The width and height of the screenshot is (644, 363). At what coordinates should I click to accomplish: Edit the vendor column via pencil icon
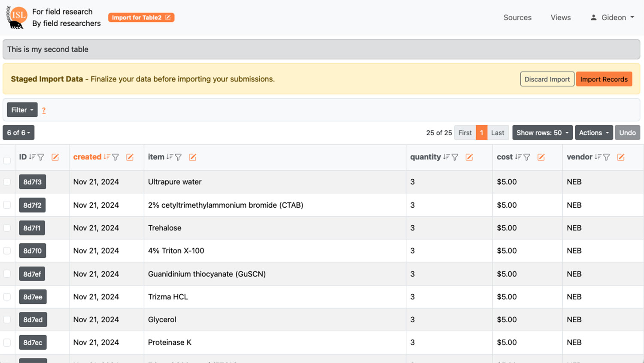[x=620, y=157]
